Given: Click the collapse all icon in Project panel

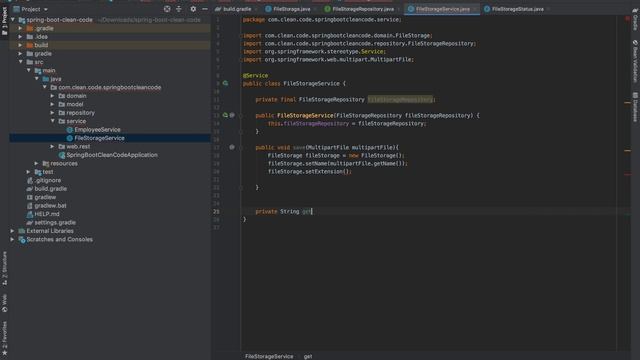Looking at the screenshot, I should [179, 9].
